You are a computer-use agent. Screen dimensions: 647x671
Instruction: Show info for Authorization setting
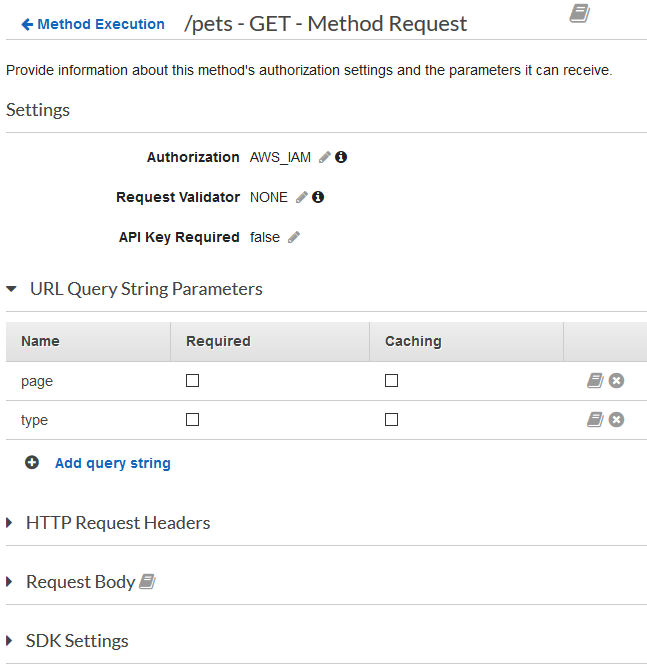coord(341,157)
